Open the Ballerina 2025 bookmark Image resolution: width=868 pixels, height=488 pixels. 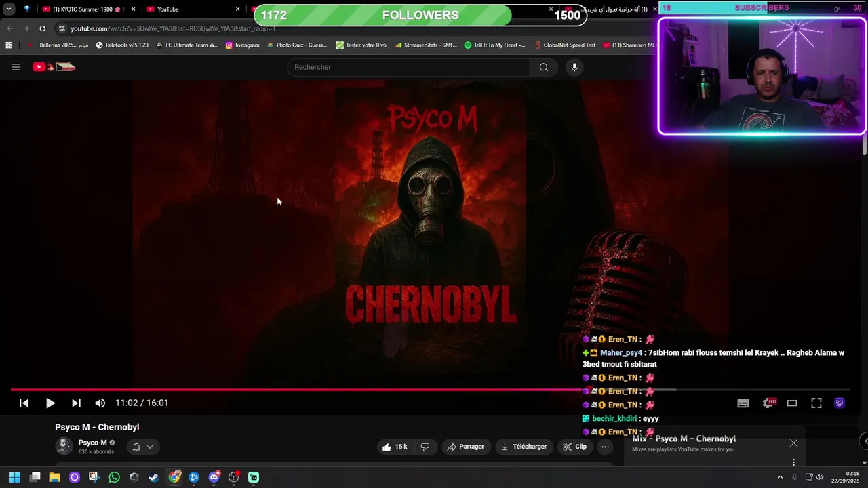pos(58,45)
